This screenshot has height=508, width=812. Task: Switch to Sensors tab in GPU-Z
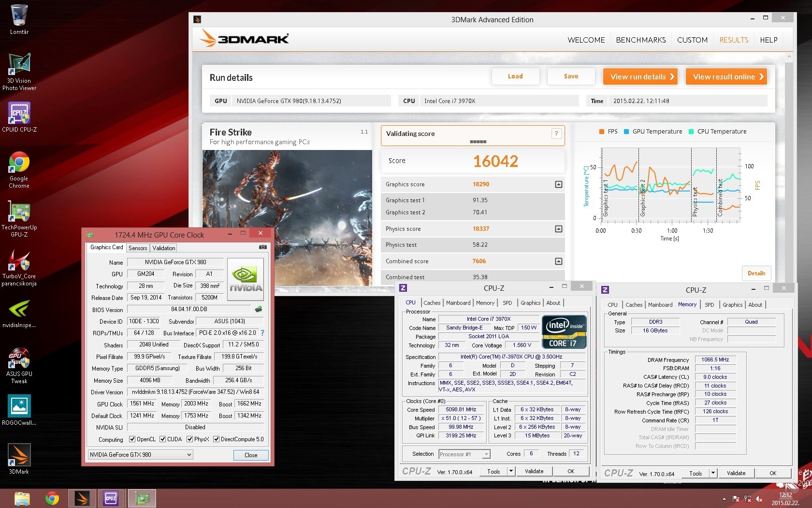pos(138,248)
